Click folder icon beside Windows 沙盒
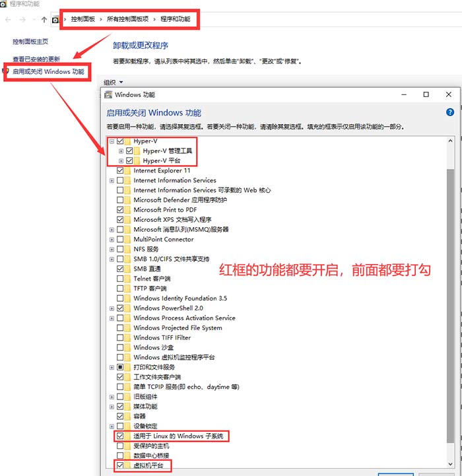 click(127, 347)
